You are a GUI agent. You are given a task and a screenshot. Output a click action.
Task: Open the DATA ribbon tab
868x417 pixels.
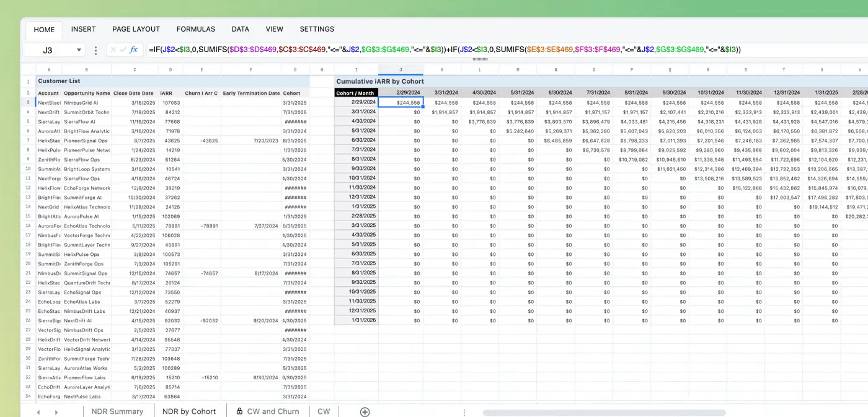(x=240, y=29)
